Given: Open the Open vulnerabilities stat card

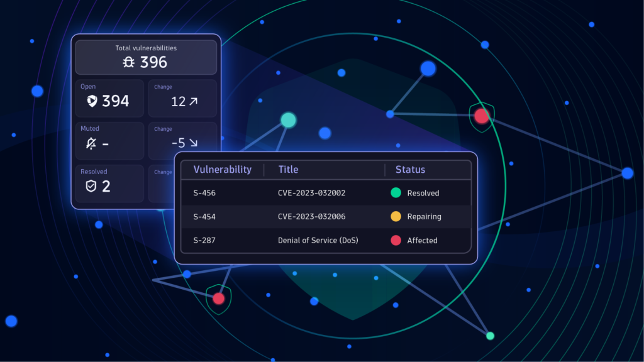Looking at the screenshot, I should pos(109,98).
